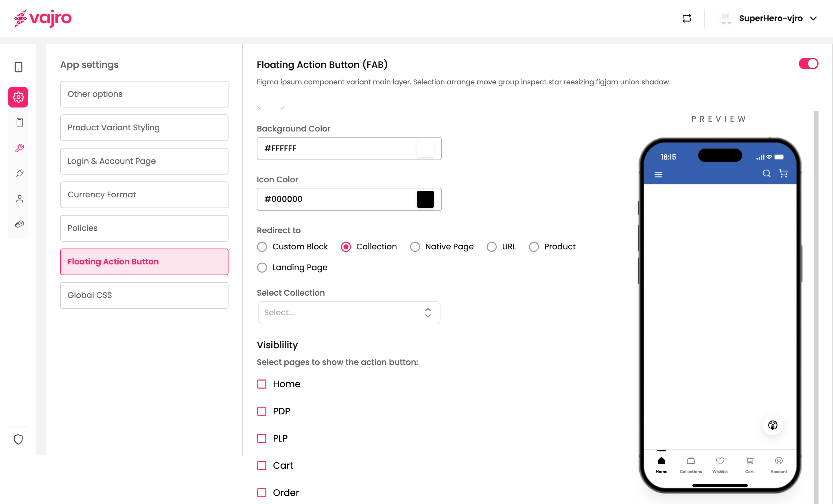Viewport: 833px width, 504px height.
Task: Go to Currency Format settings
Action: [x=144, y=194]
